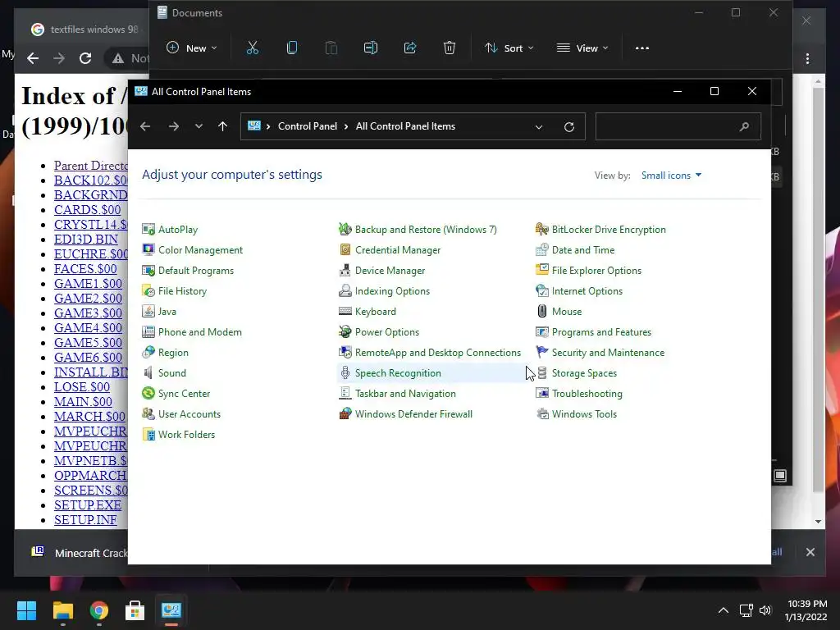Open Backup and Restore (Windows 7)
Screen dimensions: 840x630
[x=418, y=230]
